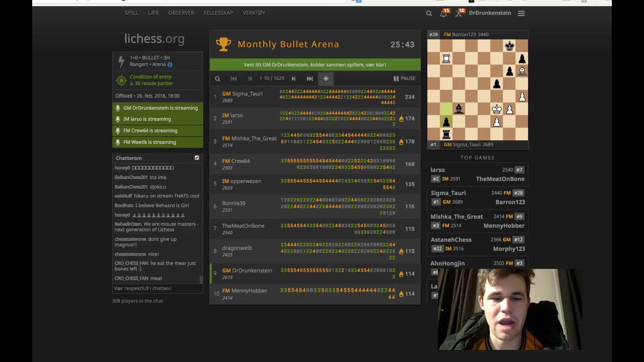The height and width of the screenshot is (362, 644).
Task: Click microphone icon for FM Crew64 stream
Action: (118, 131)
